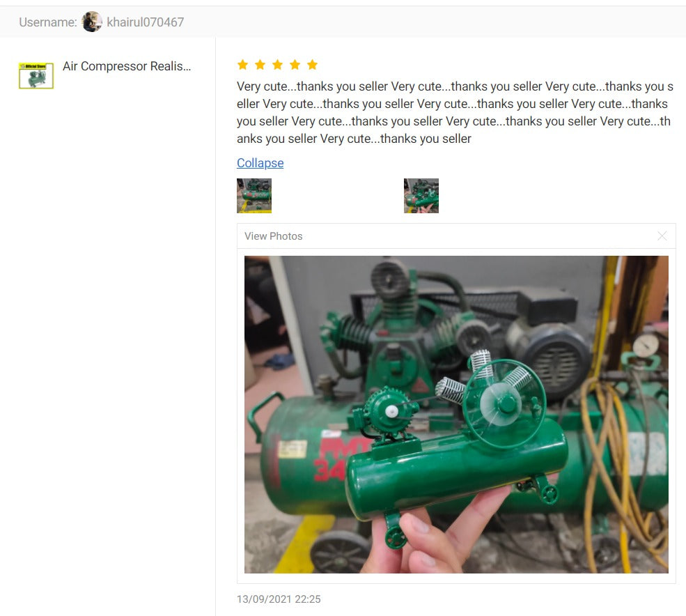
Task: Click the reviewer's profile avatar
Action: (x=92, y=22)
